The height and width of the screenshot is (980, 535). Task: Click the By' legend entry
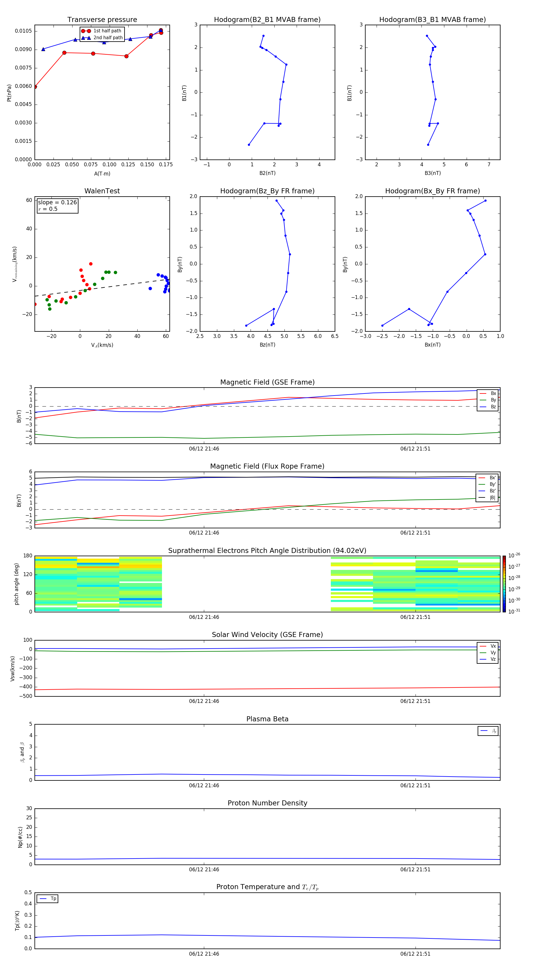click(x=487, y=484)
